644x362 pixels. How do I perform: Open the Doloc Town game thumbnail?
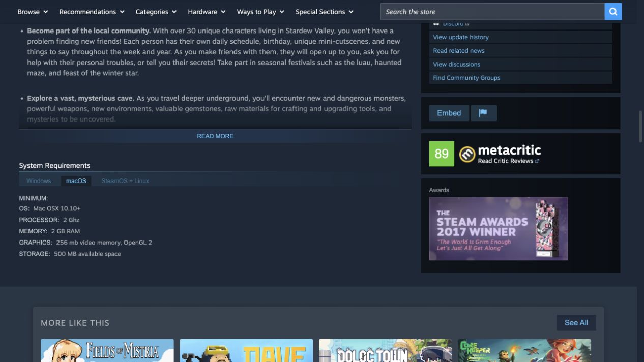tap(385, 350)
